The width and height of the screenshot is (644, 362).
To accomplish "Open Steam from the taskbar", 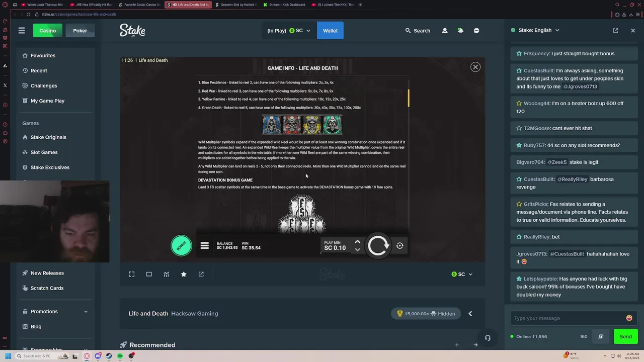I will click(x=109, y=356).
